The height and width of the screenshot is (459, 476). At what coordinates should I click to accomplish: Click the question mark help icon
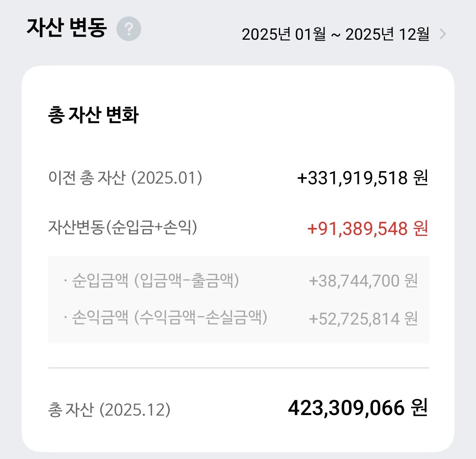click(129, 29)
